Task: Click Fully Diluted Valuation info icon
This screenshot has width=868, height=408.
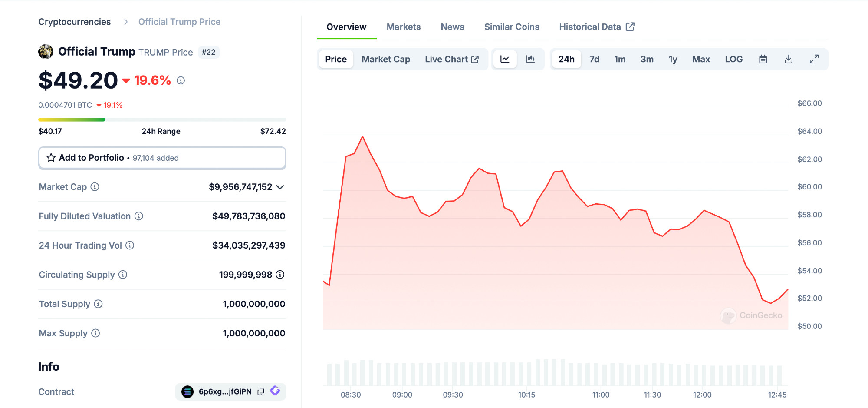Action: (139, 216)
